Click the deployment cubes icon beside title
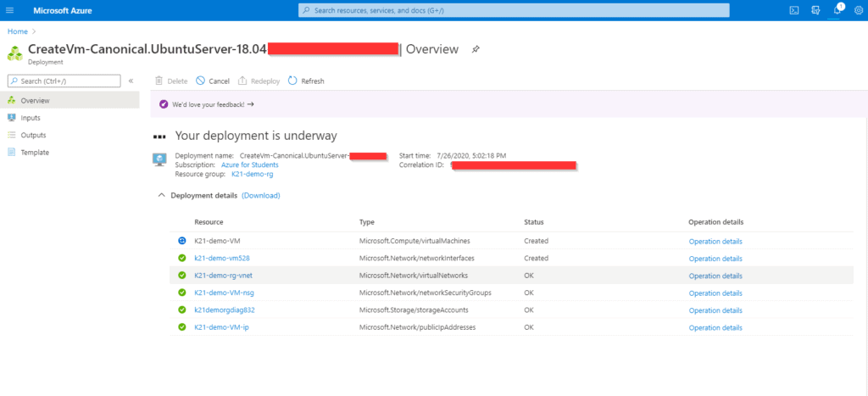 tap(15, 53)
